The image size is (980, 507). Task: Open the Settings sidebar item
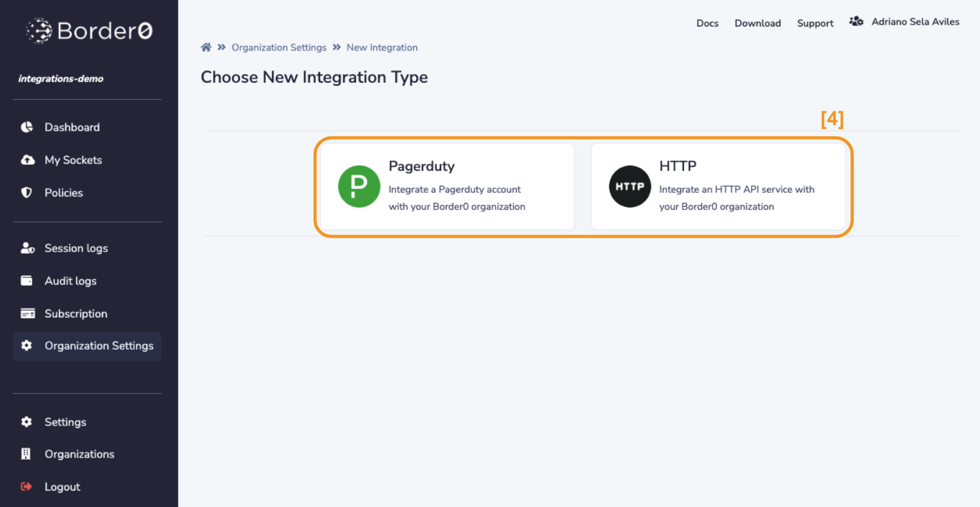click(65, 422)
